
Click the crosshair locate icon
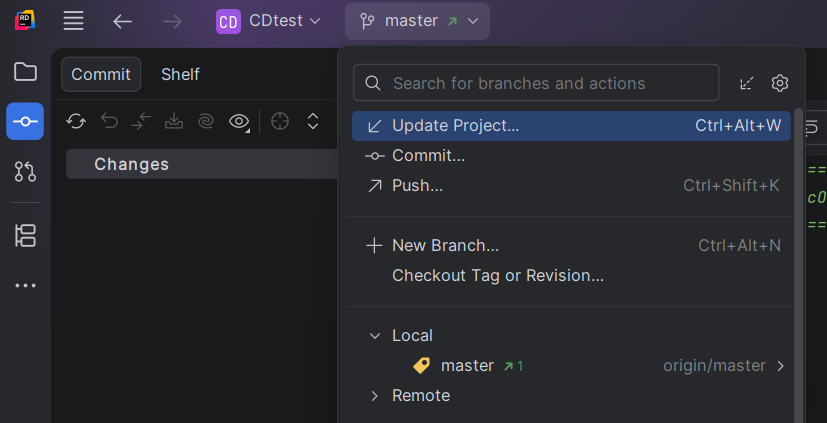280,122
